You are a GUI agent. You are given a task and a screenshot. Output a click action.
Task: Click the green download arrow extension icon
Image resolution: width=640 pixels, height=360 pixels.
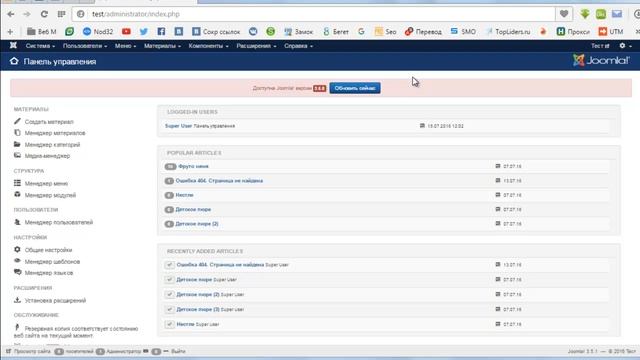[x=584, y=14]
